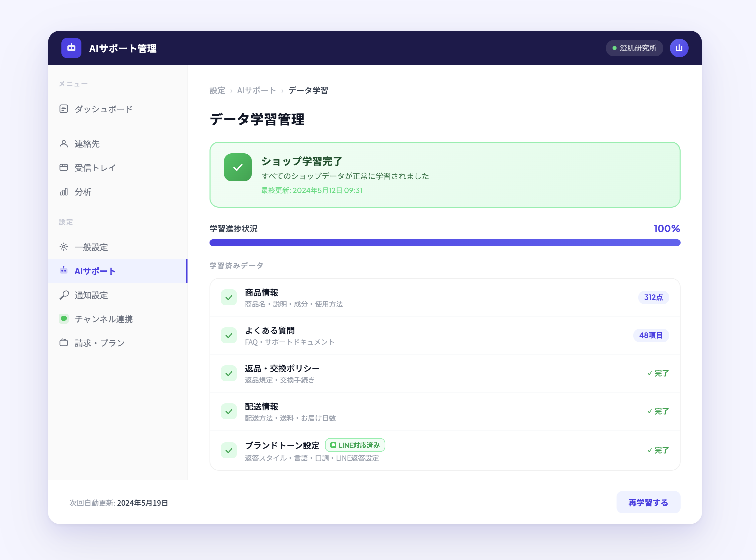Open the 返品・交換ポリシー row title
This screenshot has height=560, width=756.
point(282,368)
